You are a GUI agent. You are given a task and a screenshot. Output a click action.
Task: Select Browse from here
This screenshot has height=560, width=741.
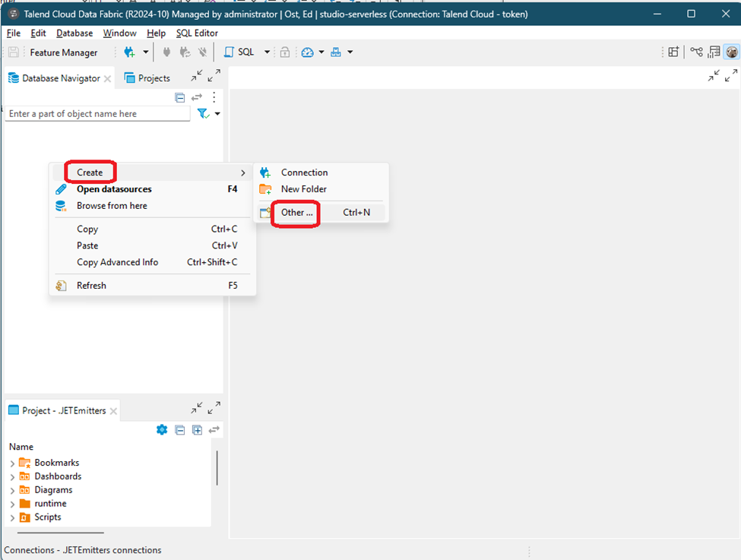pos(152,206)
